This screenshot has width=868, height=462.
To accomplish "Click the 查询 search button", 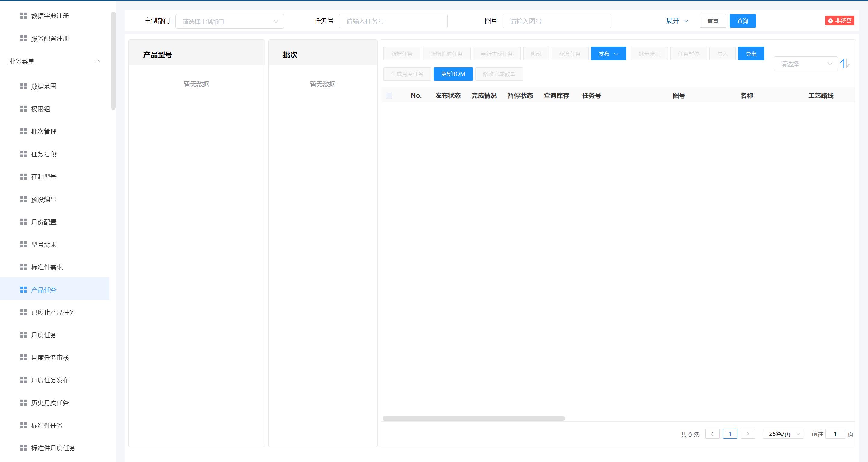I will (x=742, y=21).
